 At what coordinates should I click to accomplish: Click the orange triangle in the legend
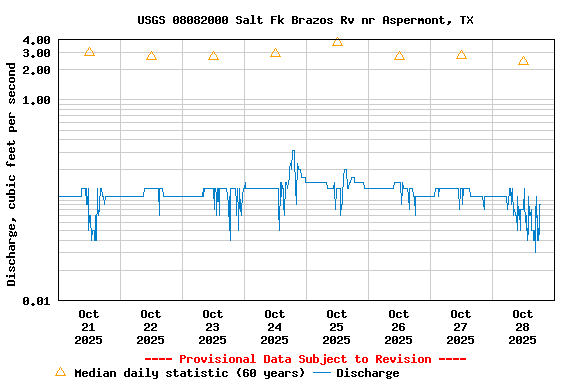click(61, 372)
